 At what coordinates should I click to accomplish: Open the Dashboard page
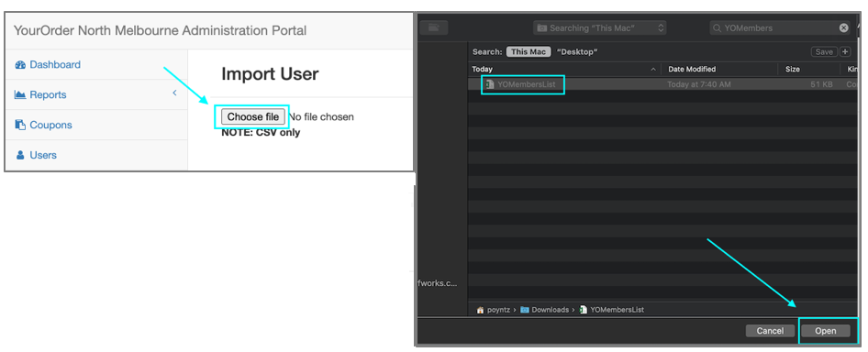coord(55,65)
